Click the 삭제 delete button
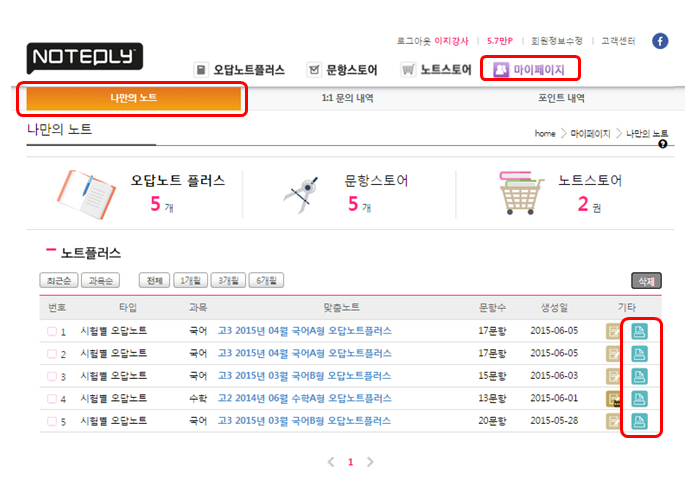The height and width of the screenshot is (489, 696). pos(646,281)
